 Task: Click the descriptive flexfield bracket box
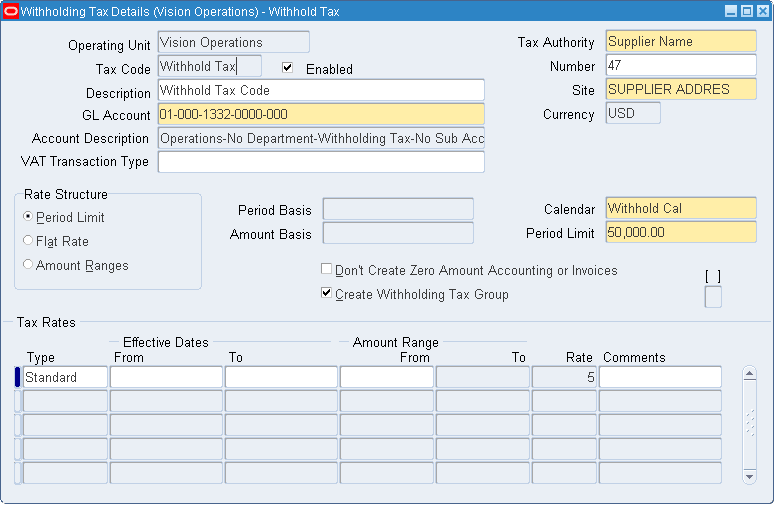pyautogui.click(x=713, y=296)
